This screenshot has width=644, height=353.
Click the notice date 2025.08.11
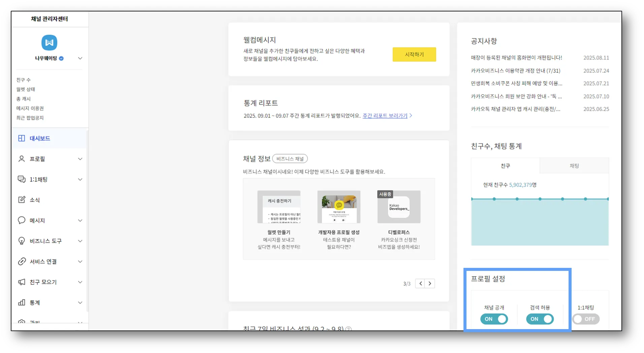(596, 58)
